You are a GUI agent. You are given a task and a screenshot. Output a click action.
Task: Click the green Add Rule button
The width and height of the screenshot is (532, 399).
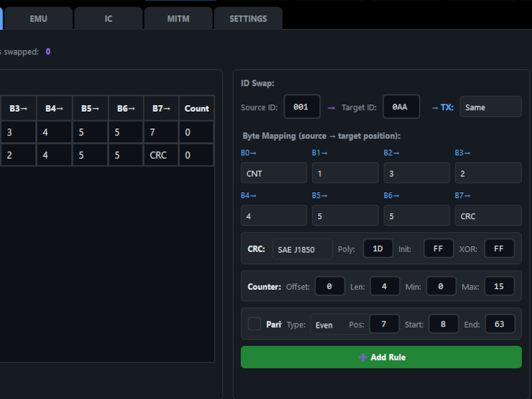pyautogui.click(x=381, y=357)
